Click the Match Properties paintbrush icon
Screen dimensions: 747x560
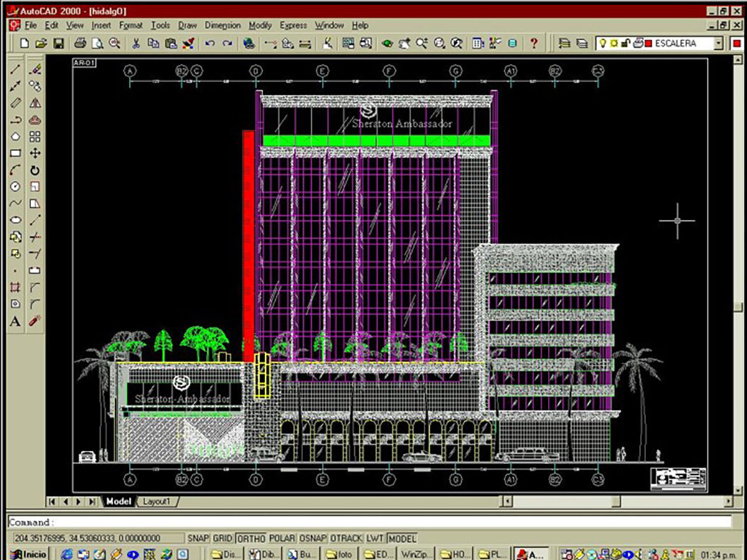(x=190, y=44)
